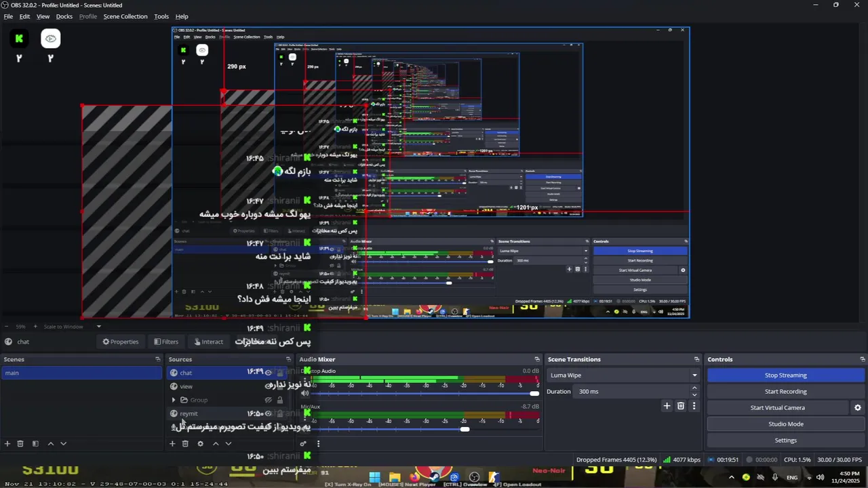Image resolution: width=868 pixels, height=488 pixels.
Task: Open the File menu
Action: click(8, 16)
